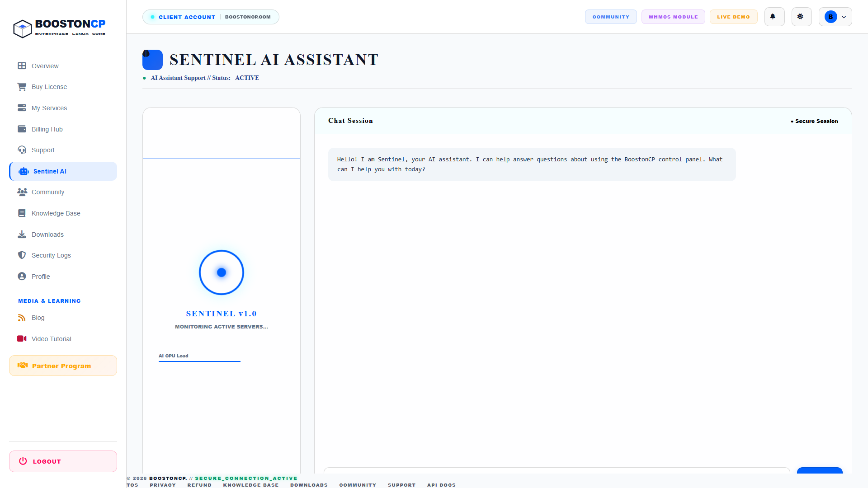Click the Blog RSS feed icon
Screen dimensions: 868x488
(22, 318)
